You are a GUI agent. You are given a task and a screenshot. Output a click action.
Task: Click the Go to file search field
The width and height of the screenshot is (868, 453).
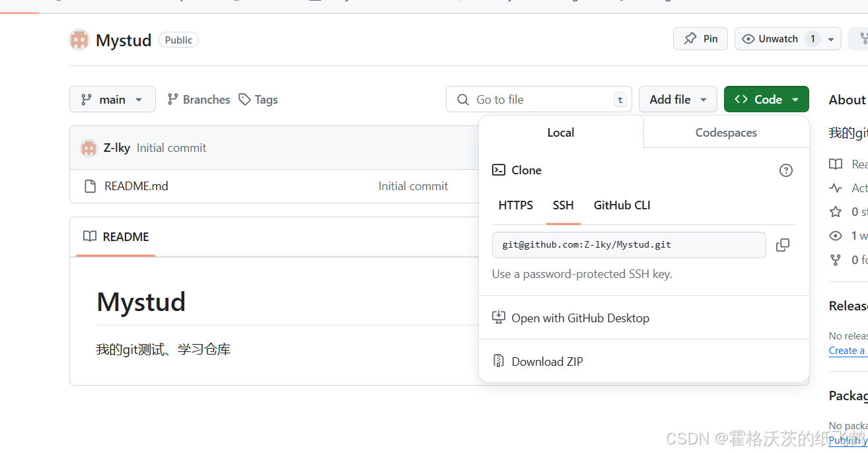tap(539, 99)
